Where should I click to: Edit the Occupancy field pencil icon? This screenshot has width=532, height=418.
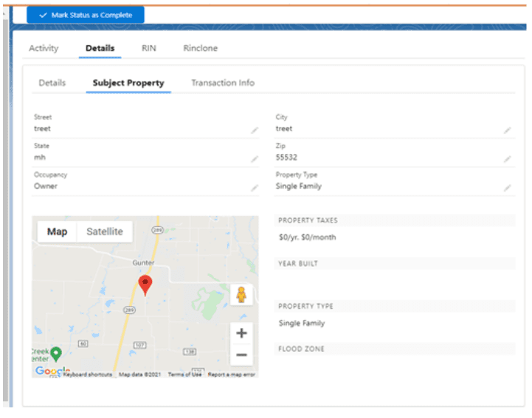click(x=255, y=188)
